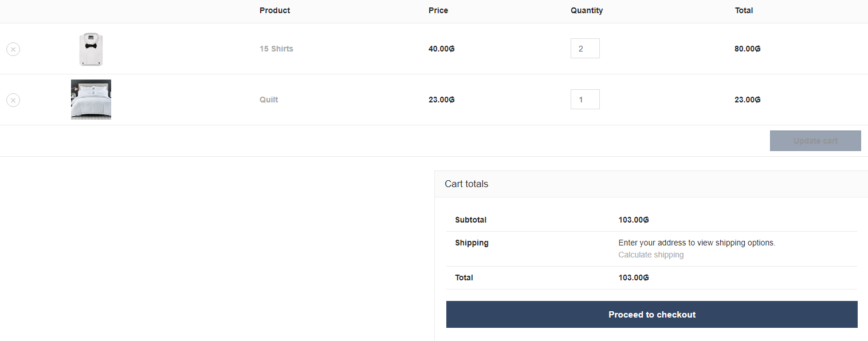Remove 15 Shirts from the cart
The width and height of the screenshot is (868, 341).
(13, 49)
